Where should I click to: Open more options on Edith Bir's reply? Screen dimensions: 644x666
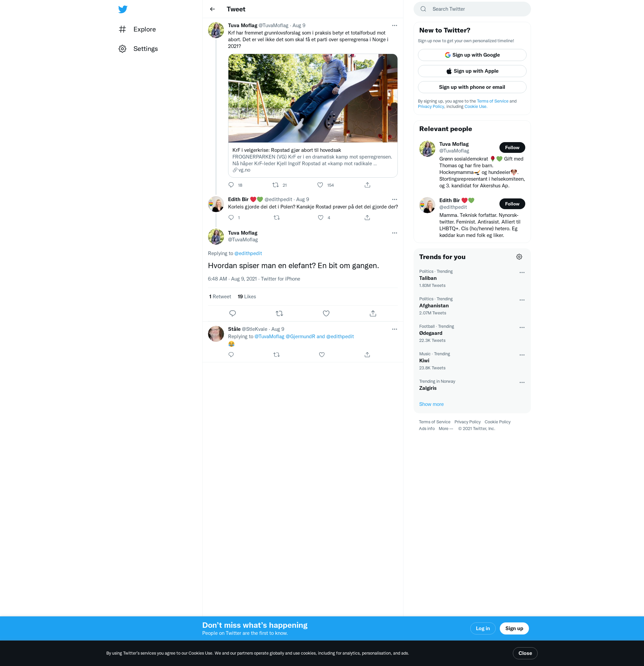[394, 199]
